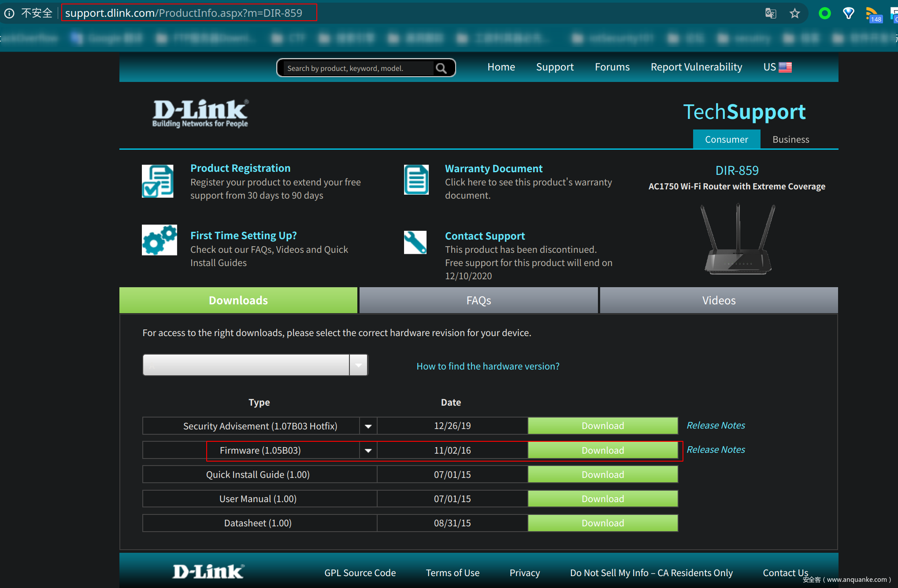The image size is (898, 588).
Task: Switch to the FAQs tab
Action: pyautogui.click(x=479, y=300)
